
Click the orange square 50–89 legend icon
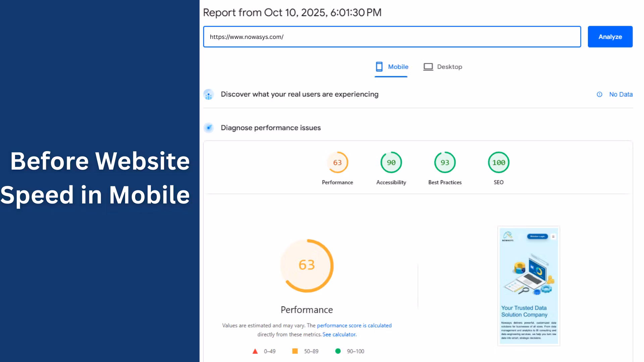coord(295,351)
